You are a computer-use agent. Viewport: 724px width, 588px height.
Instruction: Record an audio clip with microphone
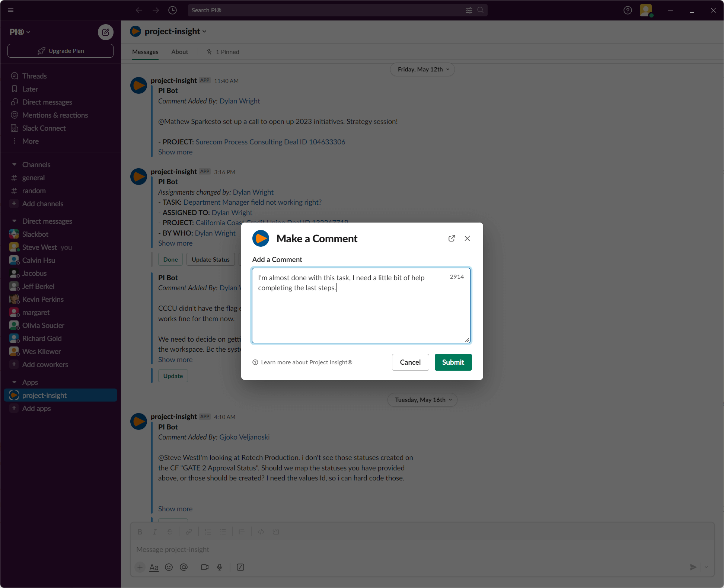click(x=220, y=567)
